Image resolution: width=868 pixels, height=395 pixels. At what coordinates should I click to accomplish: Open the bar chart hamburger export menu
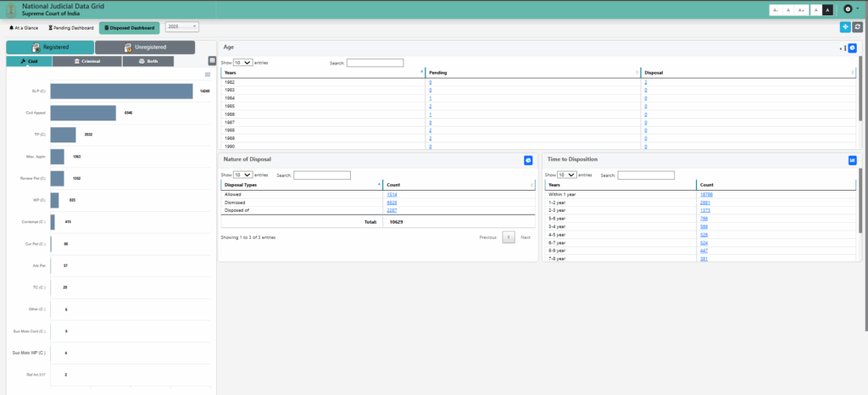[208, 75]
